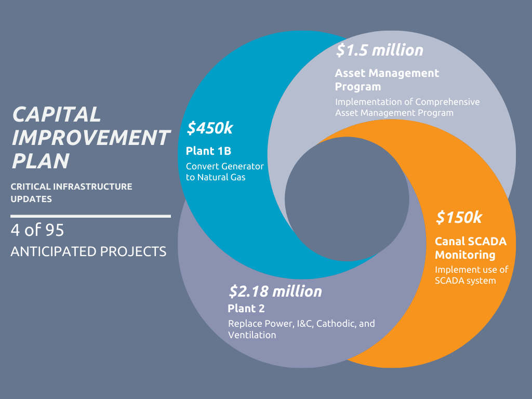This screenshot has width=532, height=399.
Task: Click the $2.18 million amount
Action: [x=275, y=291]
